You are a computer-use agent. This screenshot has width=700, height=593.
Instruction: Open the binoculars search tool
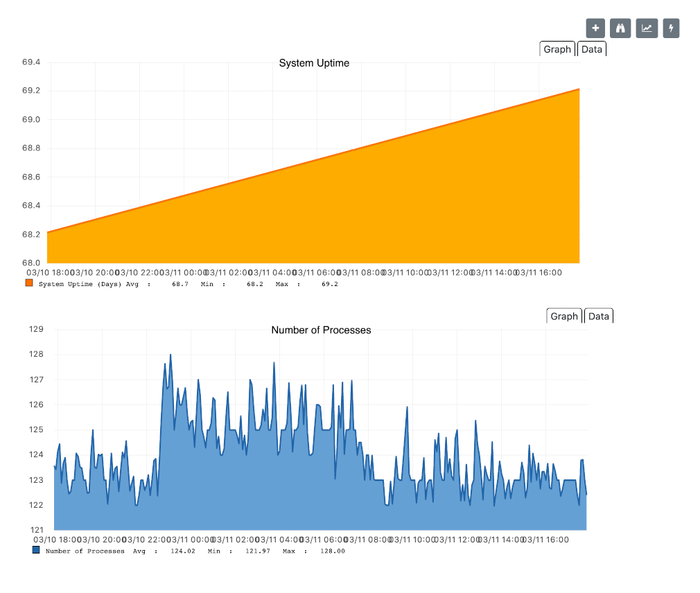pyautogui.click(x=620, y=28)
